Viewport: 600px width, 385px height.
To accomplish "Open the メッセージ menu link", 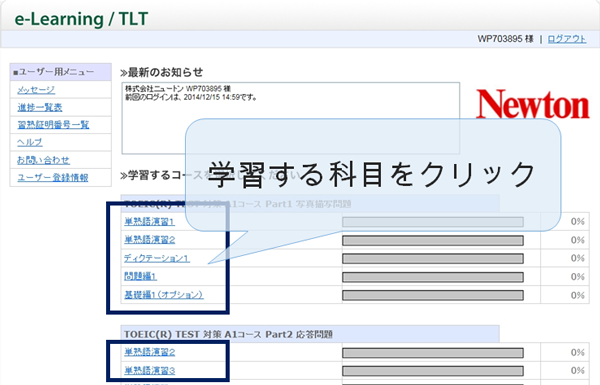I will [x=36, y=90].
